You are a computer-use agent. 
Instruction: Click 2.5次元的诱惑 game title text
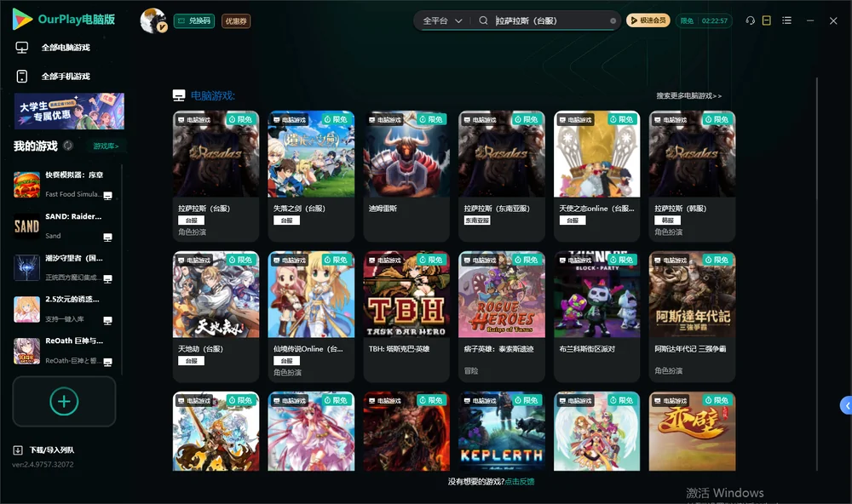coord(72,300)
